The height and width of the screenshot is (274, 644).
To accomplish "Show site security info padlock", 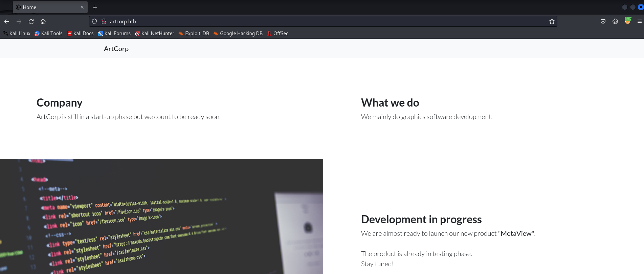I will tap(104, 22).
